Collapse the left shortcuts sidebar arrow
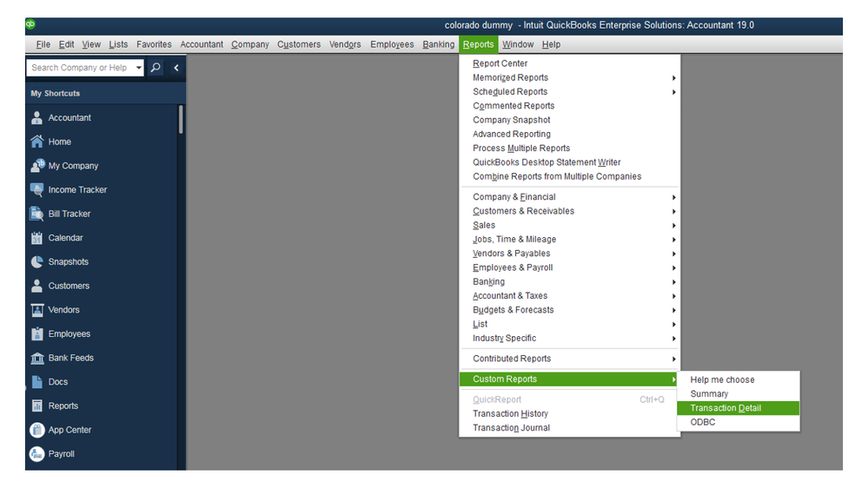This screenshot has height=488, width=868. point(176,68)
